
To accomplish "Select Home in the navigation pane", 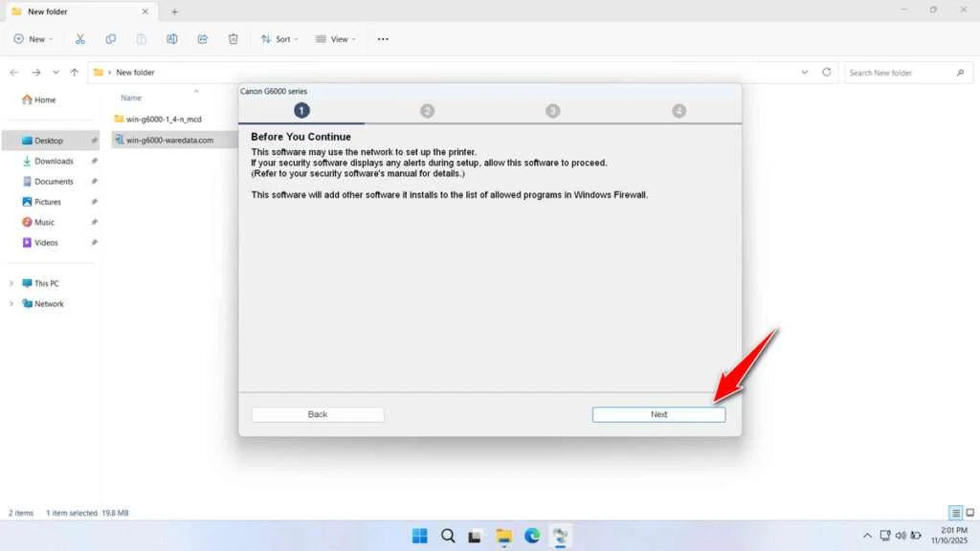I will pyautogui.click(x=42, y=99).
